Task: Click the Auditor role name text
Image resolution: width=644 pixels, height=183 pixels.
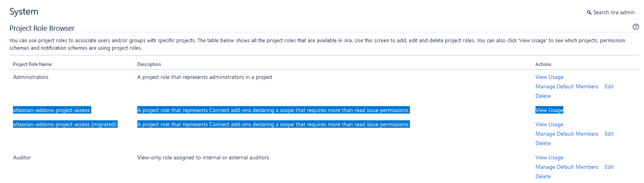Action: (x=22, y=157)
